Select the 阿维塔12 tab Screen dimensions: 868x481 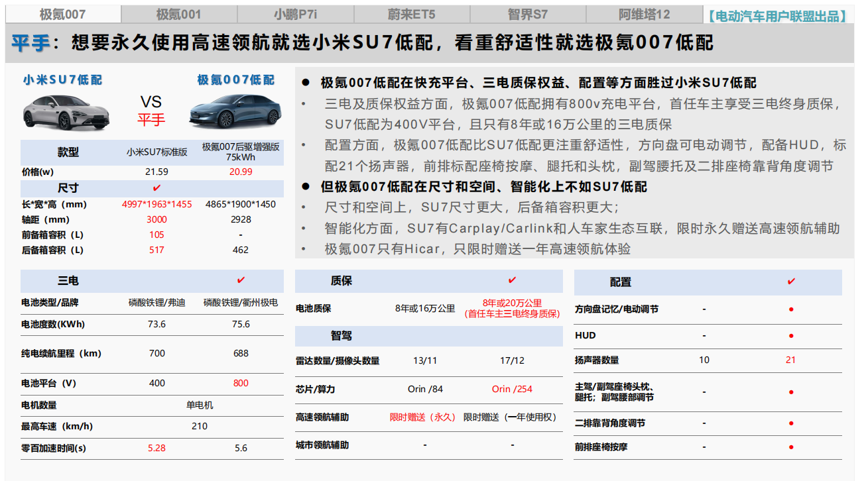pos(645,14)
